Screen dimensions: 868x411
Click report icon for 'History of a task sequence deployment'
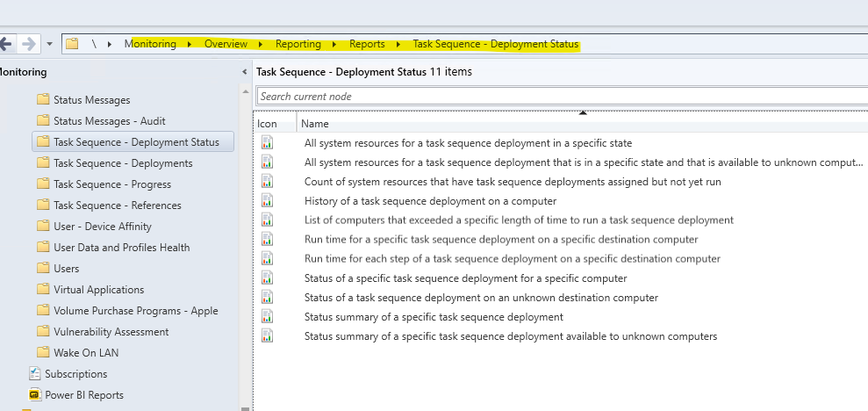tap(268, 200)
